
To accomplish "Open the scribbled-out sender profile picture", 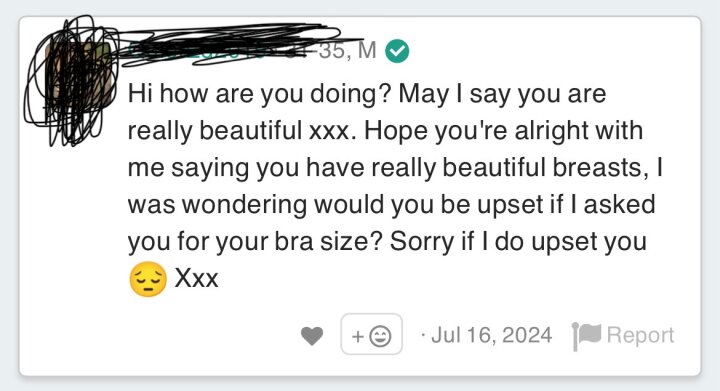I will coord(79,76).
